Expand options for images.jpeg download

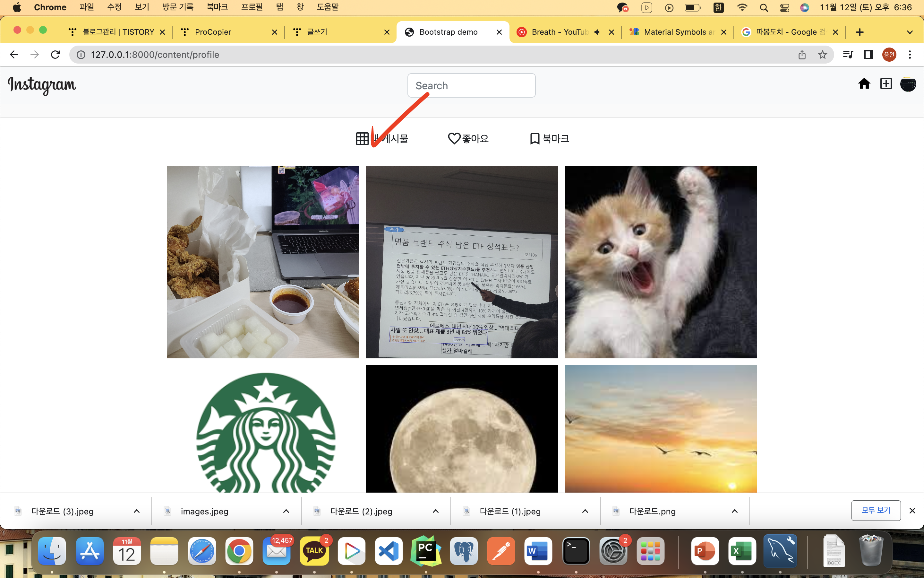(x=286, y=511)
